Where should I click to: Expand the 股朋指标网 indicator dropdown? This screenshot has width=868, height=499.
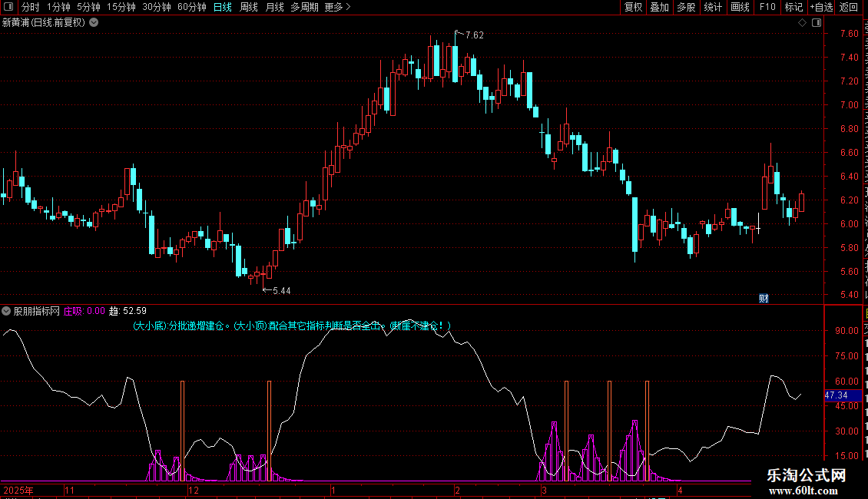point(6,311)
